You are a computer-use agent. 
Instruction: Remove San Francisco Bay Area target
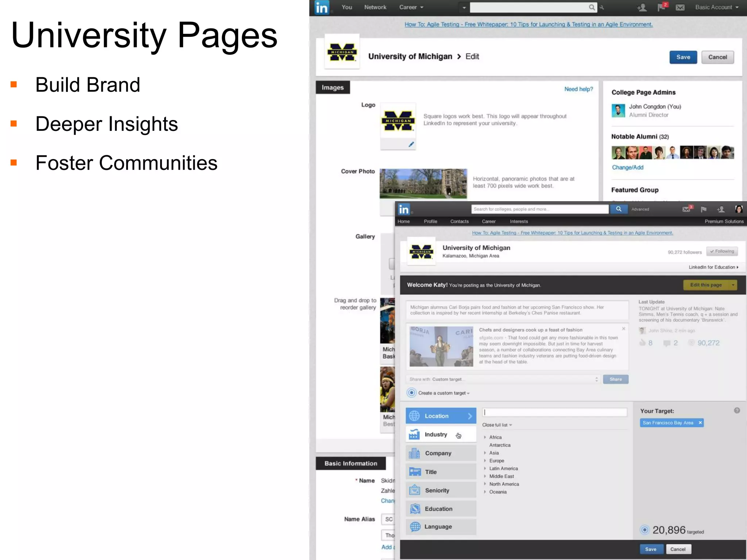pyautogui.click(x=700, y=423)
